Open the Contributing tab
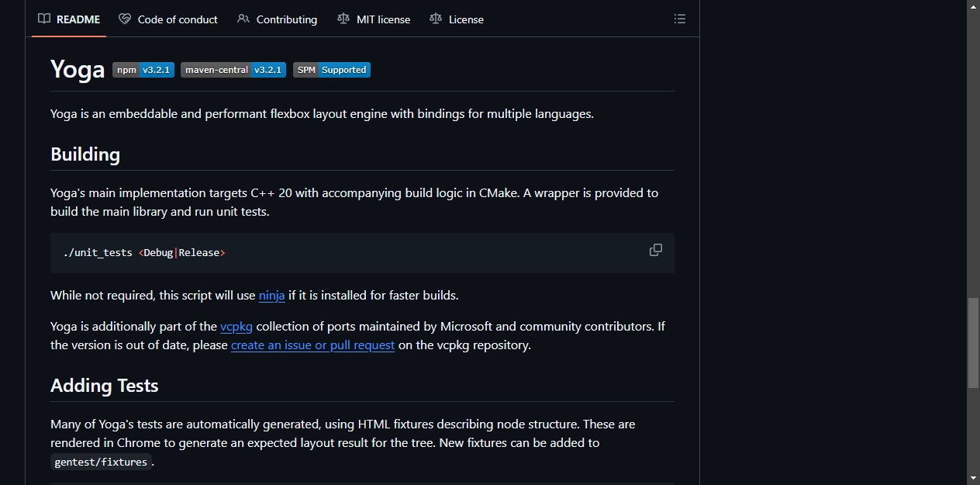Image resolution: width=980 pixels, height=485 pixels. tap(278, 19)
